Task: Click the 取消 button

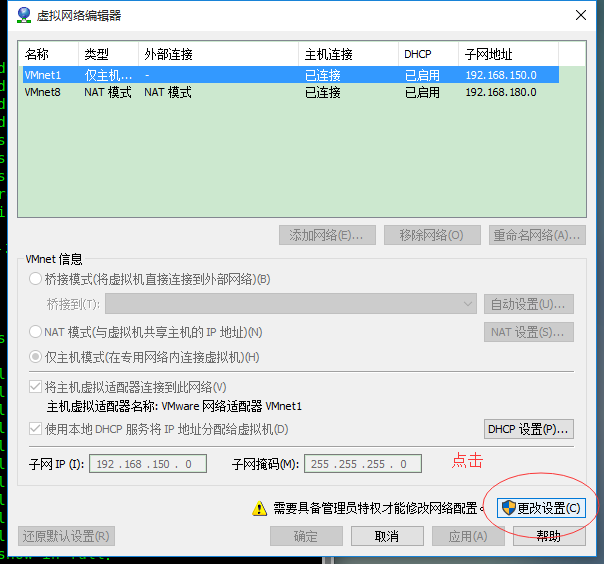Action: click(387, 536)
